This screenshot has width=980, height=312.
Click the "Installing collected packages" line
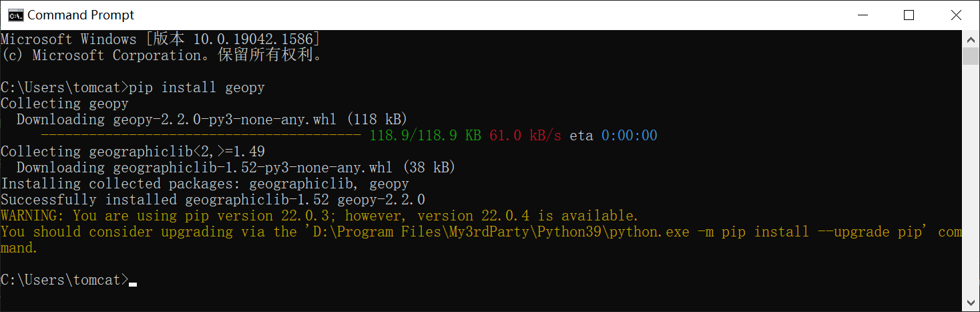[x=205, y=184]
